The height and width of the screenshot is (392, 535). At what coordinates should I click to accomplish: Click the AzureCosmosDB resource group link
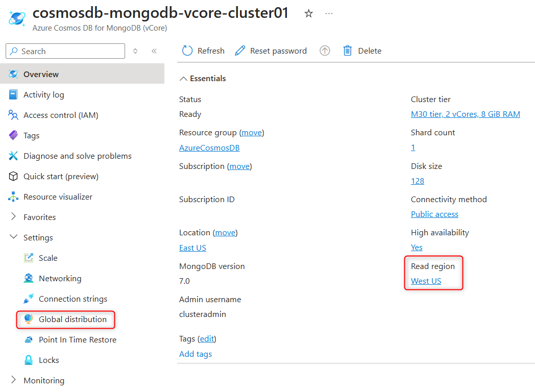coord(209,148)
